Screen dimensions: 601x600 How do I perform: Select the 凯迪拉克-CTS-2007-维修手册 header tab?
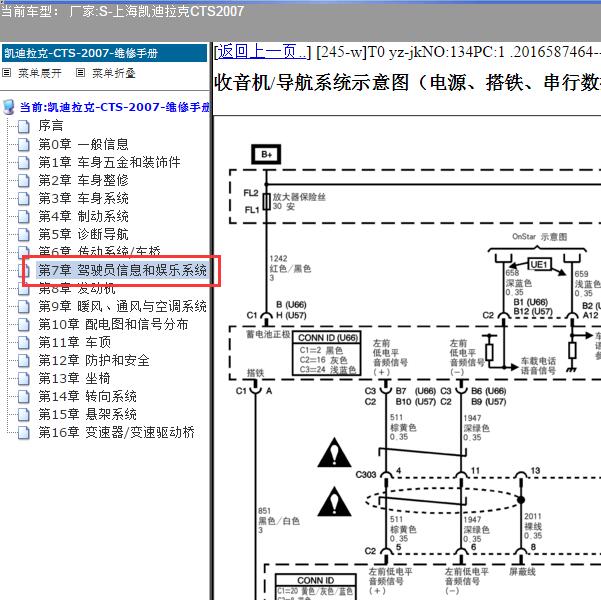tap(104, 53)
